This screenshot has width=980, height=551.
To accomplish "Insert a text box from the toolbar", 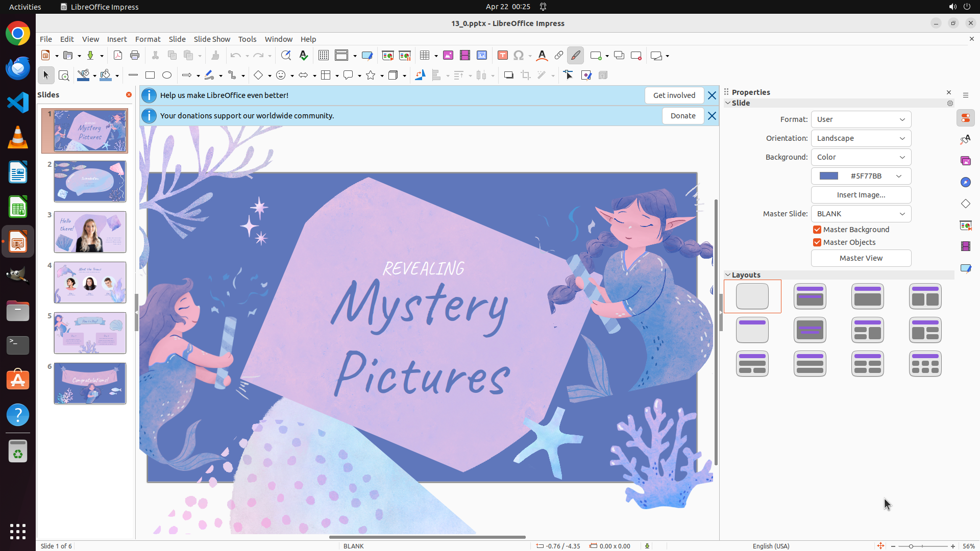I will click(x=502, y=56).
